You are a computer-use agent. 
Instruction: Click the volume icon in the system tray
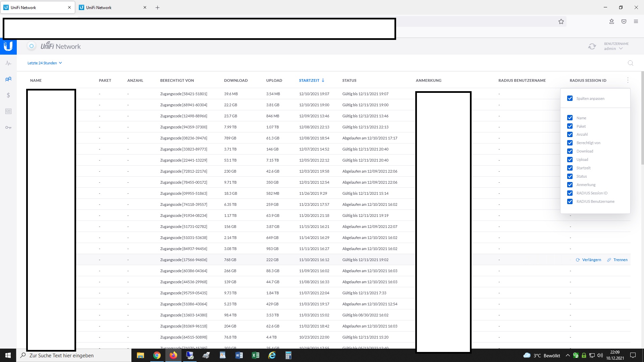click(x=600, y=355)
